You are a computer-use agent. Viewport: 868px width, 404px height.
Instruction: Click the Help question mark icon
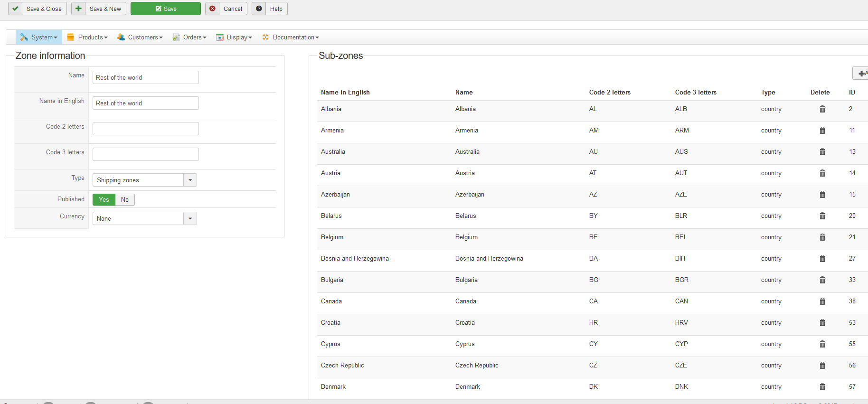click(x=259, y=9)
